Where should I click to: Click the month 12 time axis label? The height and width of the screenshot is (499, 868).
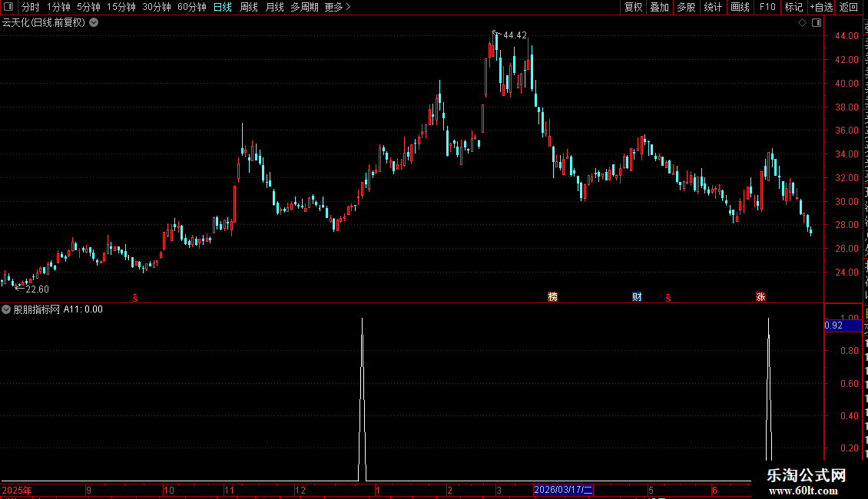coord(300,491)
